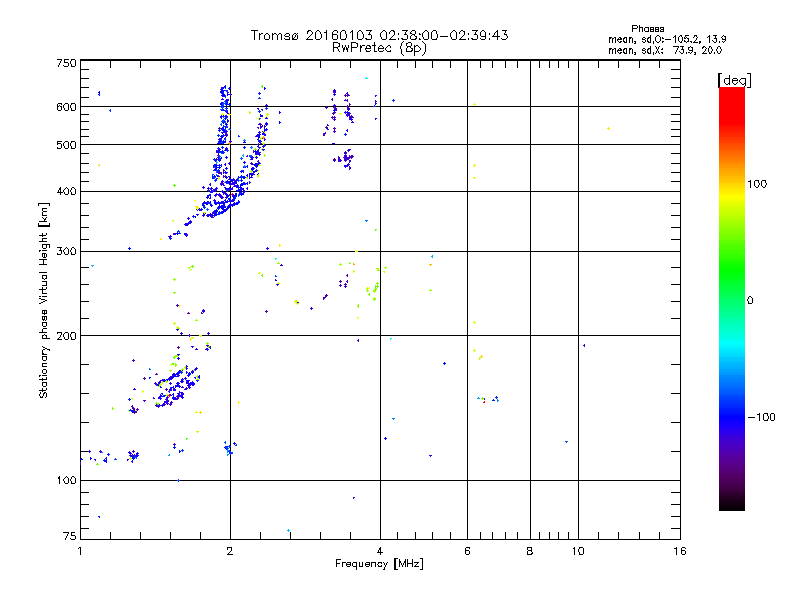
Task: Click the y-axis tick value '100'
Action: pyautogui.click(x=66, y=480)
